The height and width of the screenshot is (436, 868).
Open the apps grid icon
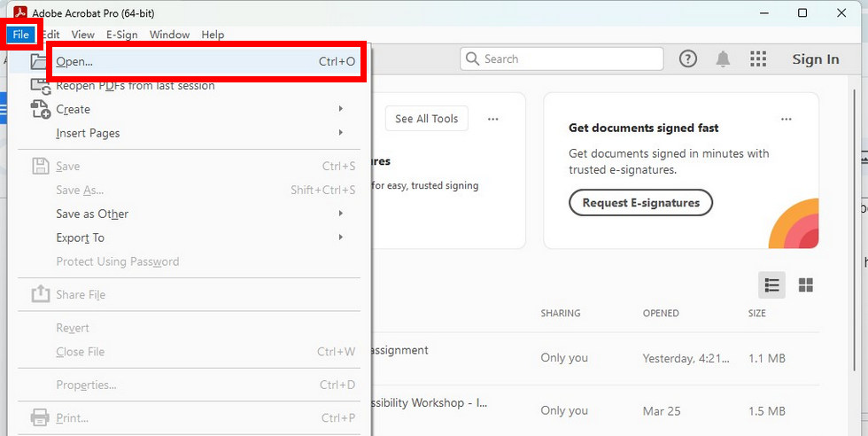coord(758,58)
